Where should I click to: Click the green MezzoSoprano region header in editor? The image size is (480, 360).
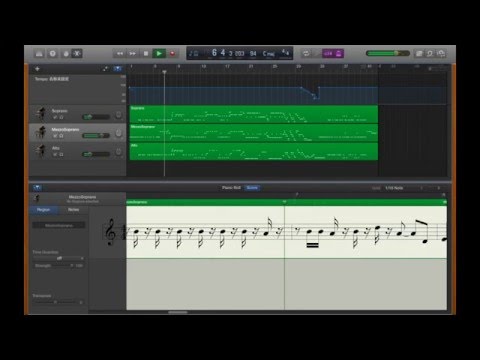point(286,202)
